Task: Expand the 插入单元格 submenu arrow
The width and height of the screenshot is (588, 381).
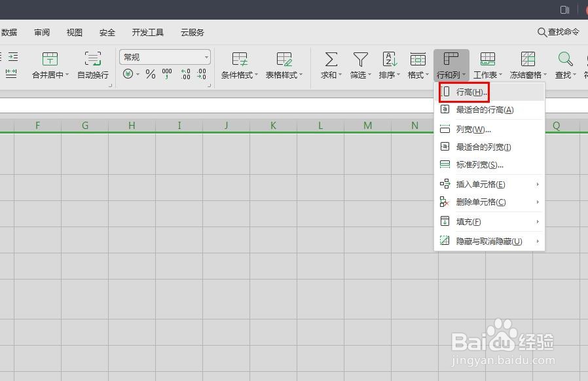Action: (x=538, y=184)
